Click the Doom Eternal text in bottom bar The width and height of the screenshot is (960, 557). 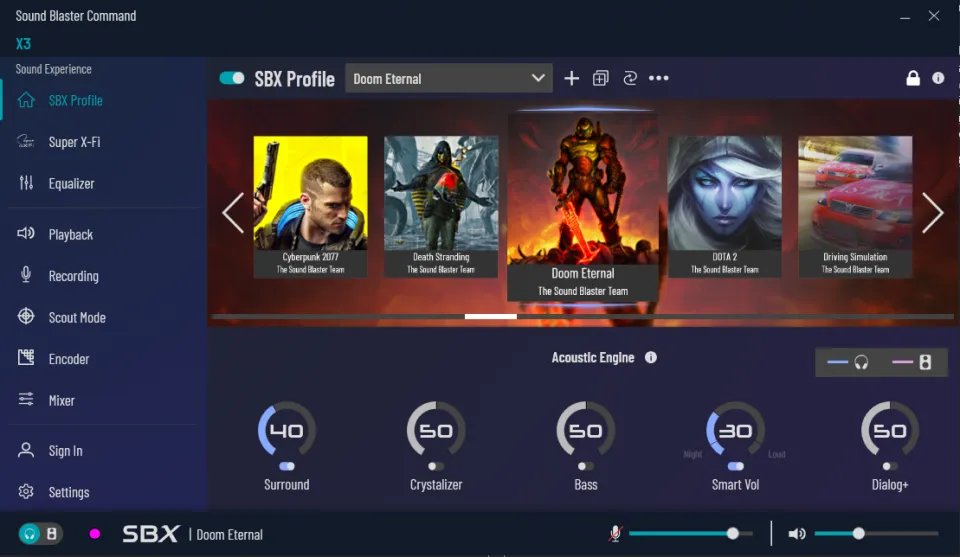[x=230, y=535]
